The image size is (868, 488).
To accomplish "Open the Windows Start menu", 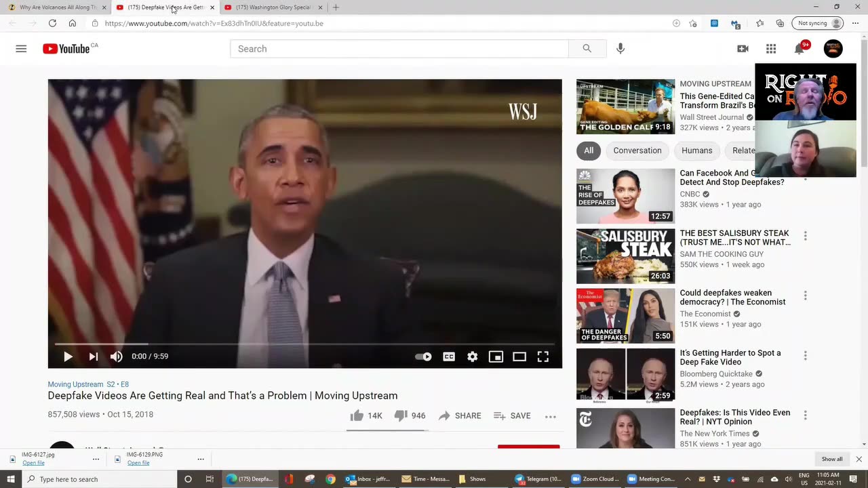I will click(x=11, y=479).
